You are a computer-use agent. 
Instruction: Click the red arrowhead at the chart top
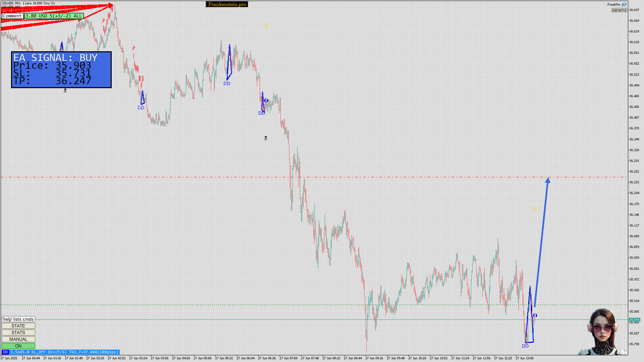point(111,6)
